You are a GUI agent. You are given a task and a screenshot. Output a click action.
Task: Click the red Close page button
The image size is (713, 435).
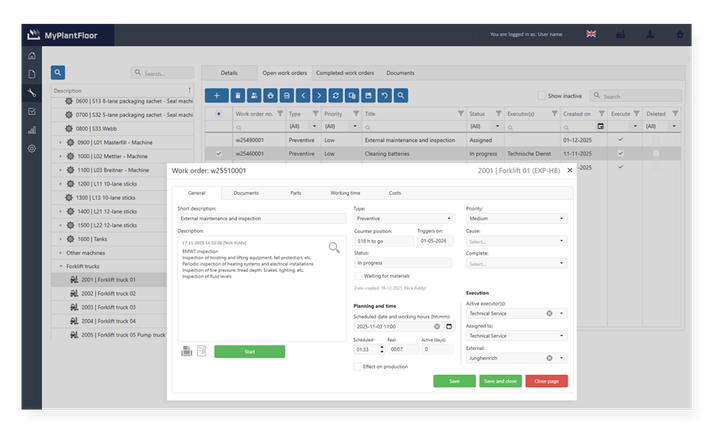pyautogui.click(x=547, y=381)
